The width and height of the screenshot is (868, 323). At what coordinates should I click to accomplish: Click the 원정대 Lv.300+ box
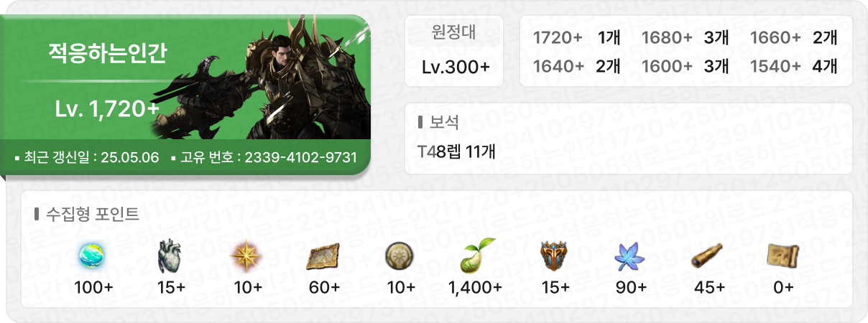pyautogui.click(x=455, y=50)
